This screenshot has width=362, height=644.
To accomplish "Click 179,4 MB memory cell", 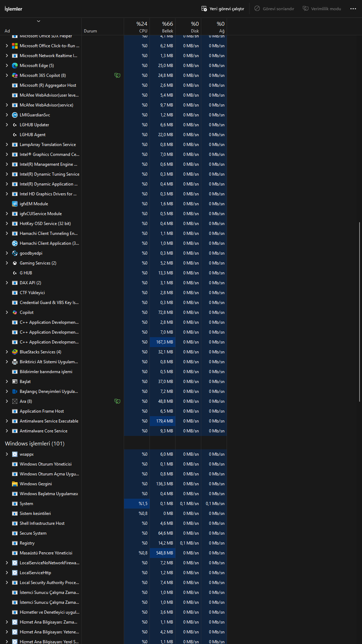I will pyautogui.click(x=162, y=421).
